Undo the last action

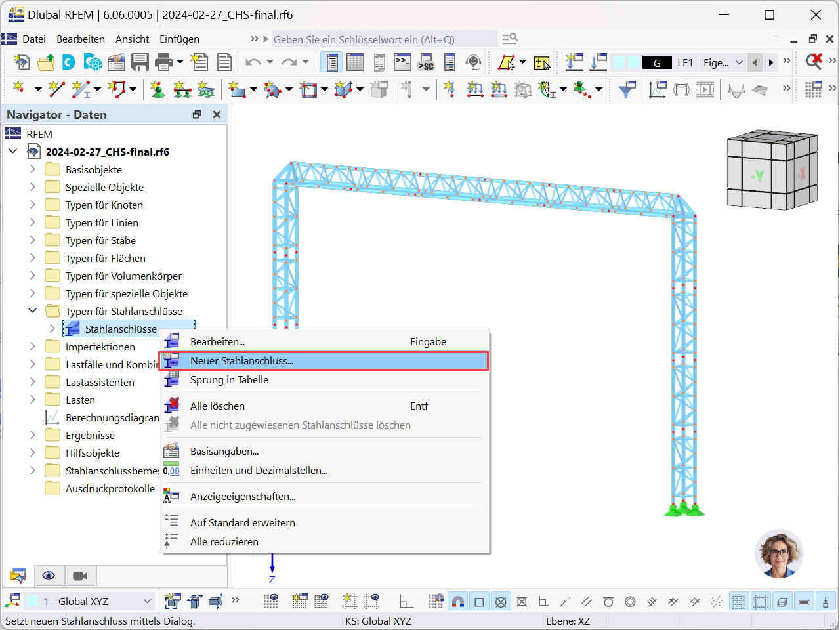click(x=253, y=62)
